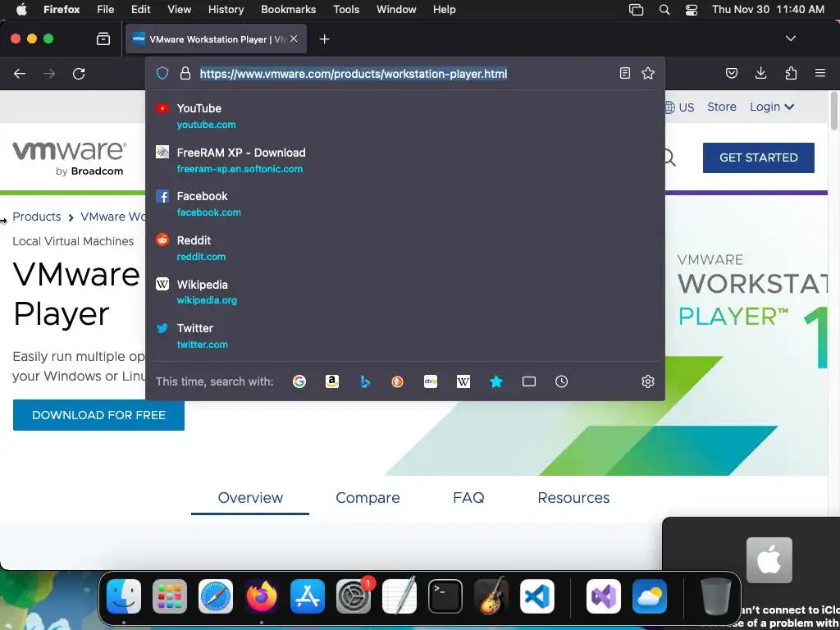Search in History clock icon
Viewport: 840px width, 630px height.
561,381
